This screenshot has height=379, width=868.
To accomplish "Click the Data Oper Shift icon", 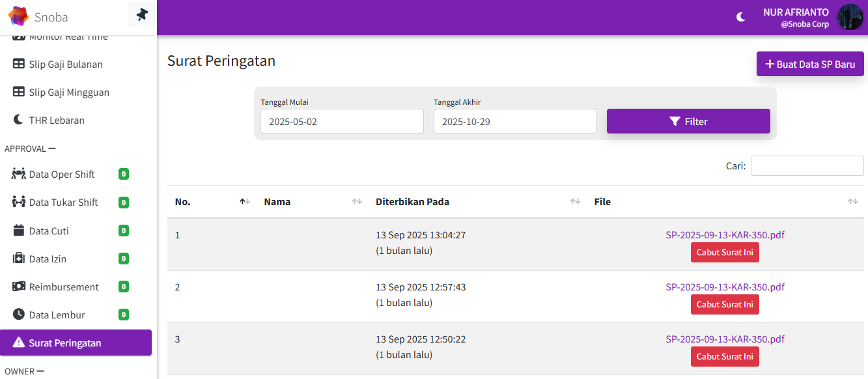I will coord(18,175).
